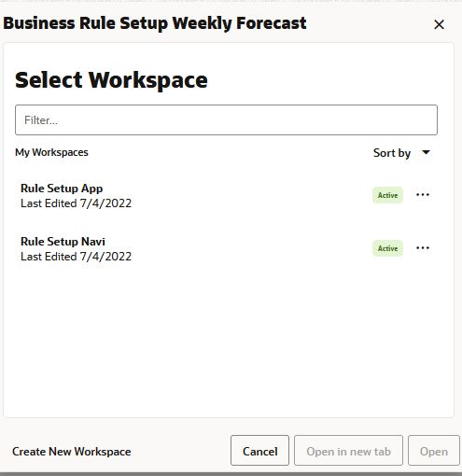This screenshot has width=462, height=476.
Task: Click the Select Workspace heading
Action: [111, 80]
